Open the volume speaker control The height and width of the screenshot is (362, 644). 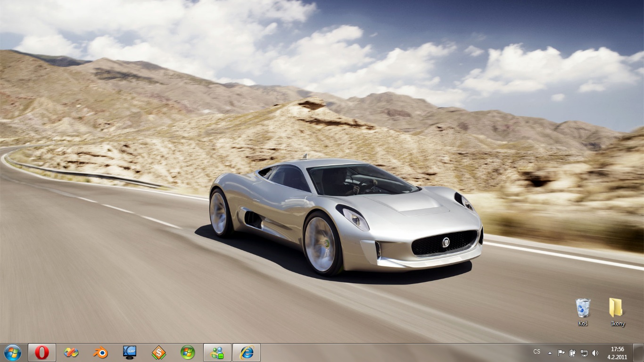click(595, 353)
